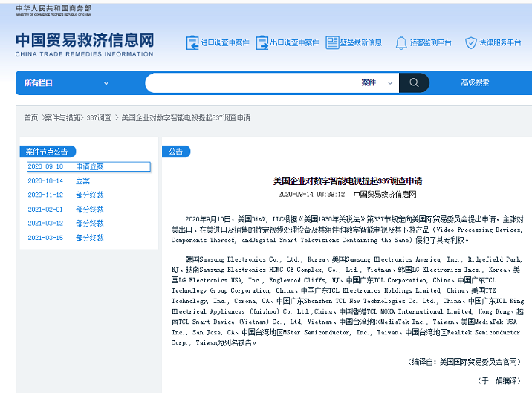Click the editor credit 于 娟编译
Viewport: 532px width, 393px height.
coord(499,381)
